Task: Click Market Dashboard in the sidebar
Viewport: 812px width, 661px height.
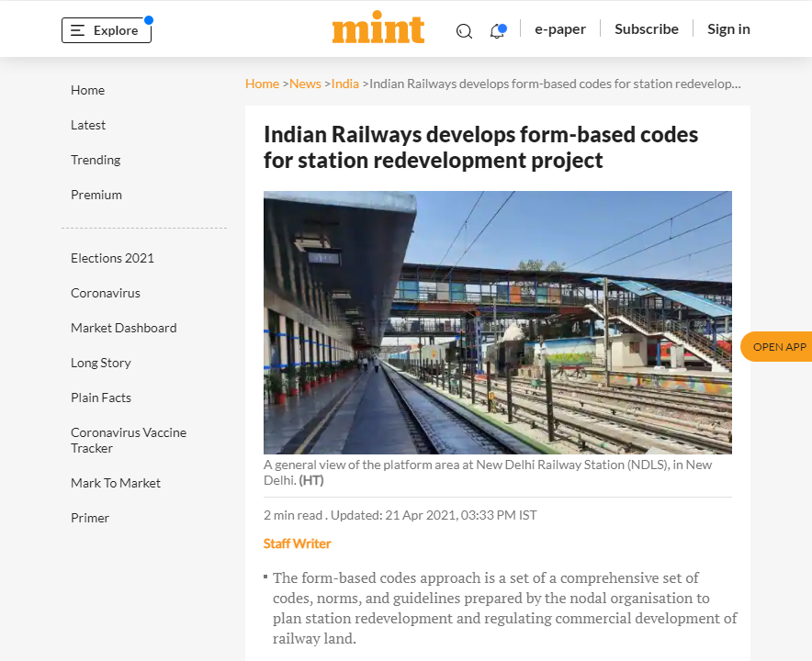Action: click(x=123, y=328)
